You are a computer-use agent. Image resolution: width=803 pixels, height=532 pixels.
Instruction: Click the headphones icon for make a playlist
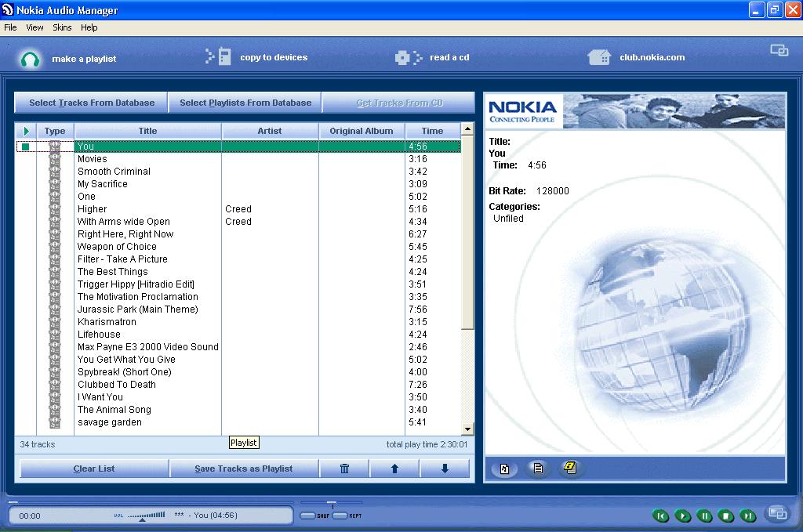[31, 59]
